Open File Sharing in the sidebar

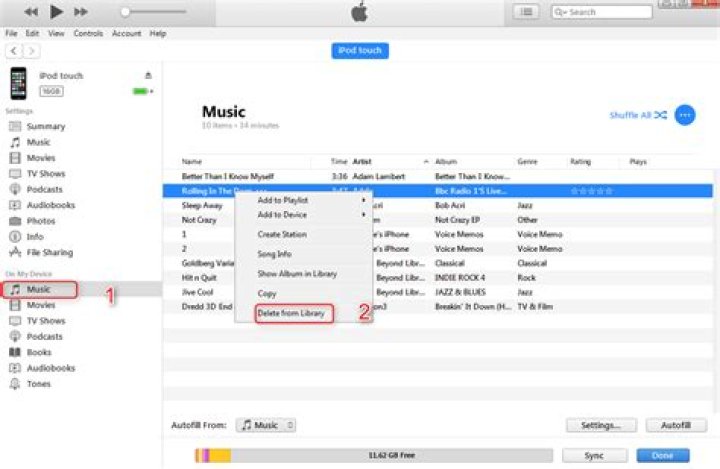(x=49, y=252)
